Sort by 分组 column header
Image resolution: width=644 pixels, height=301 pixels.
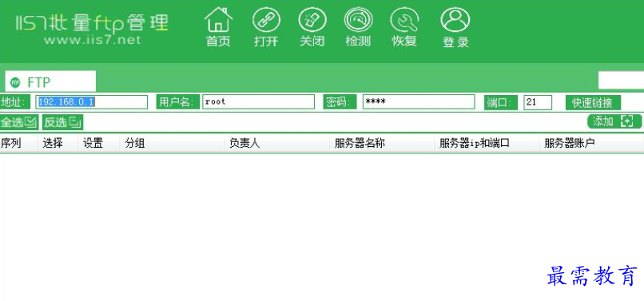pos(172,143)
